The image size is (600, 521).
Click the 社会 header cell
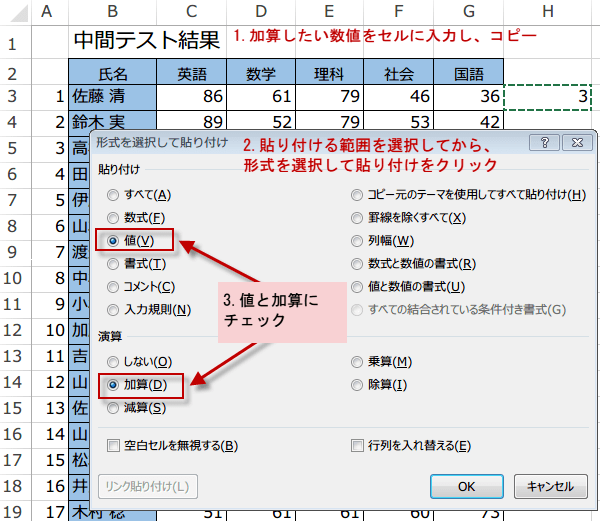click(398, 72)
